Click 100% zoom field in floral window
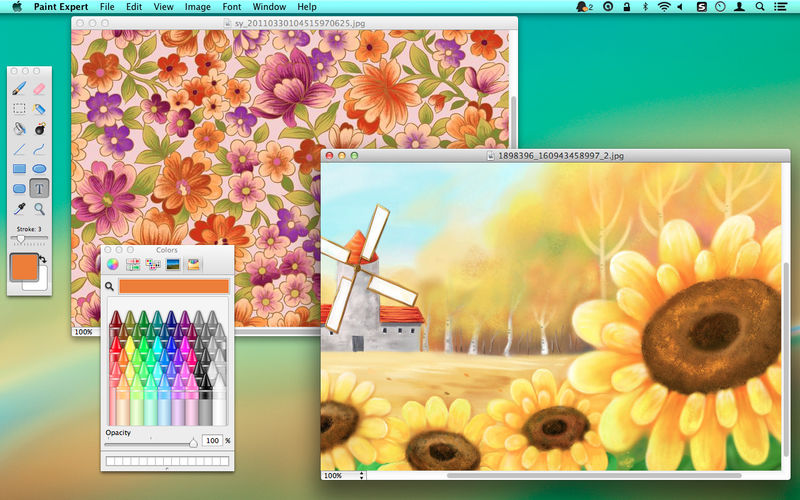Image resolution: width=800 pixels, height=500 pixels. [85, 332]
